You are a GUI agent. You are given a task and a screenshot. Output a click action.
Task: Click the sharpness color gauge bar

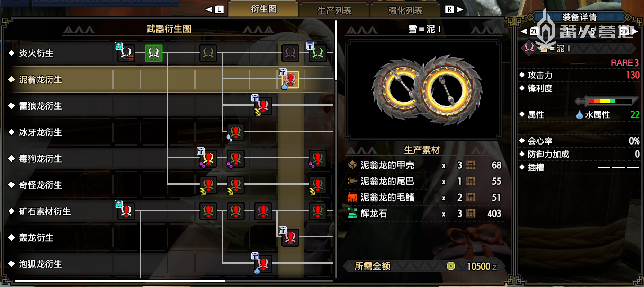610,101
